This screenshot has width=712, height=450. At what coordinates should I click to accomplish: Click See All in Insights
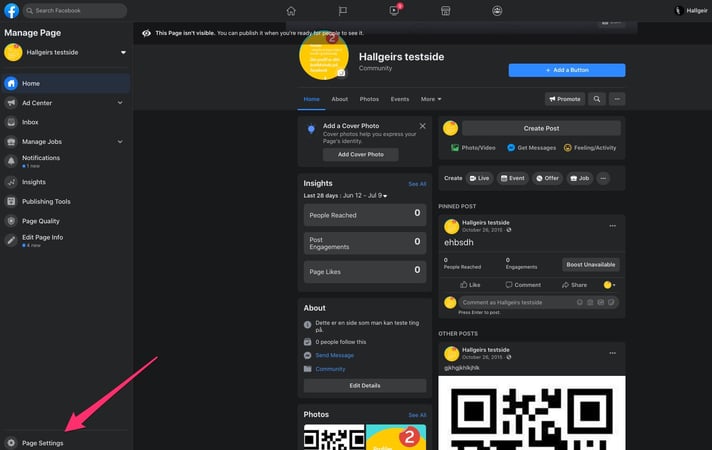417,184
